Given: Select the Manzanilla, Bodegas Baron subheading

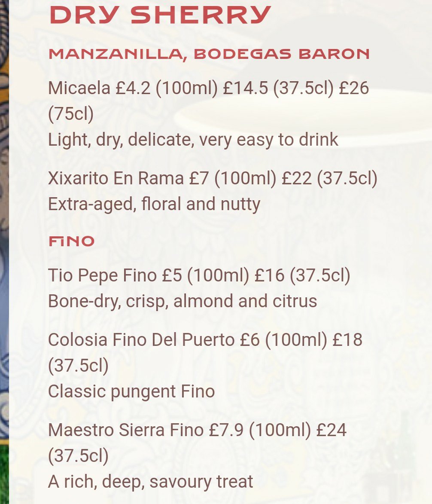Looking at the screenshot, I should pos(209,54).
